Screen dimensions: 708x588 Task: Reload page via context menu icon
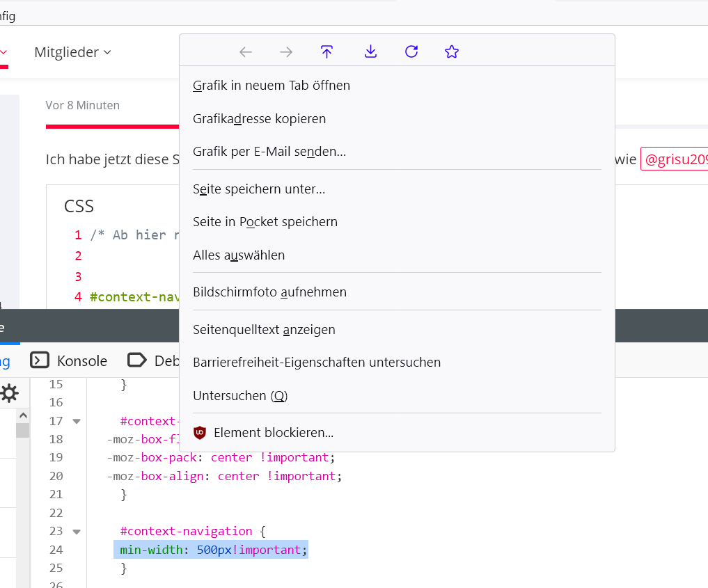point(411,51)
